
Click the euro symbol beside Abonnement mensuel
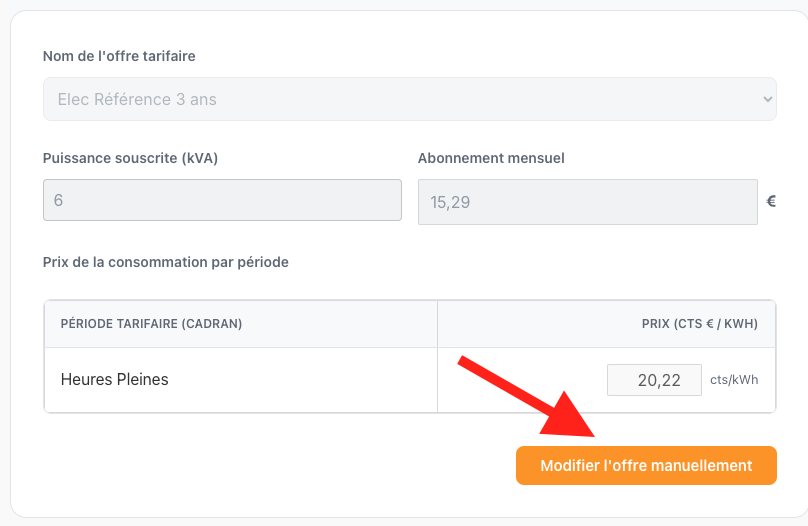(x=771, y=201)
